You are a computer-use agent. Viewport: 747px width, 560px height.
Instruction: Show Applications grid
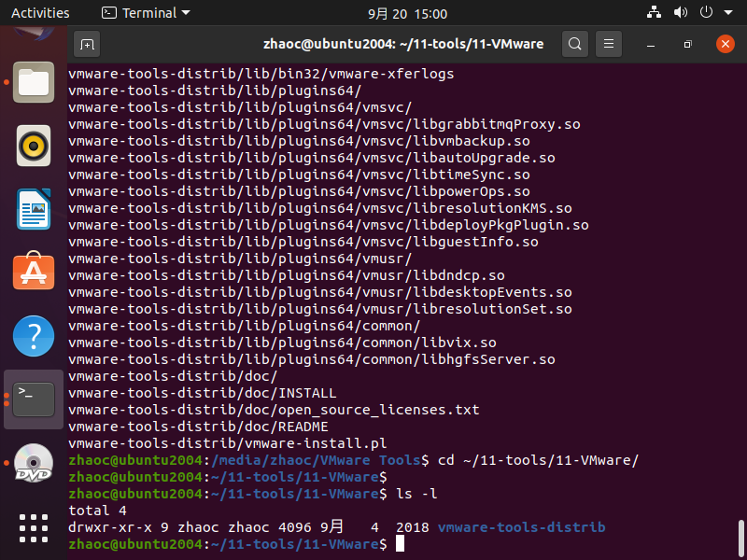34,528
